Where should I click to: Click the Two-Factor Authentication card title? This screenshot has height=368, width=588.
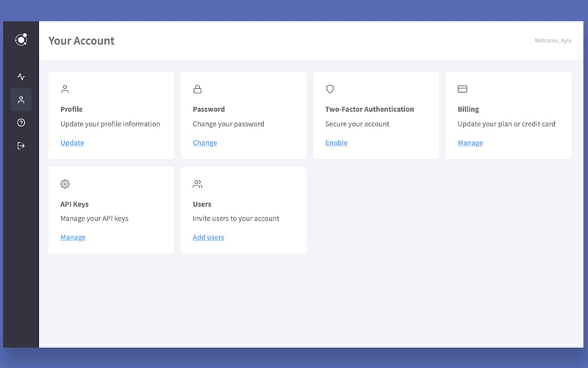coord(370,109)
